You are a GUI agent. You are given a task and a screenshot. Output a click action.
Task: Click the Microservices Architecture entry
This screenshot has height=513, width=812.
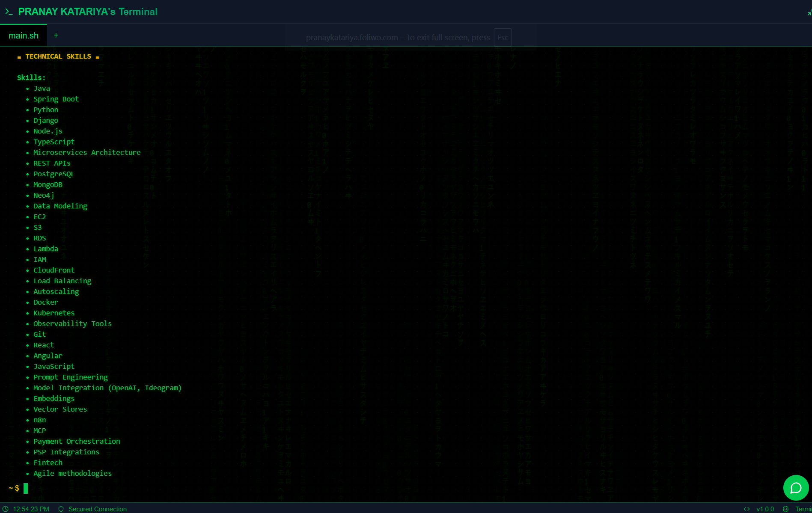pyautogui.click(x=87, y=152)
